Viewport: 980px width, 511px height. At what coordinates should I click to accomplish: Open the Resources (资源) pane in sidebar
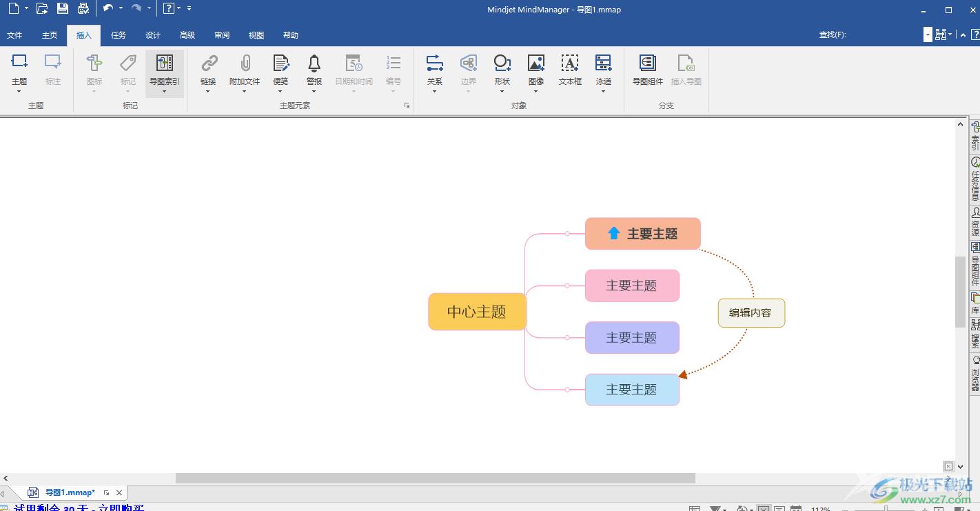[975, 221]
